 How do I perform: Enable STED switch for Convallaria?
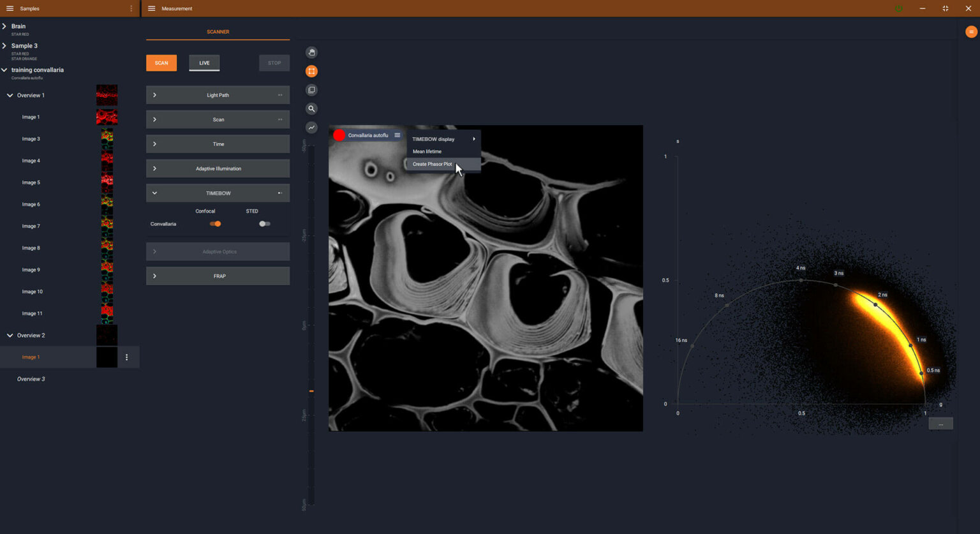(264, 224)
